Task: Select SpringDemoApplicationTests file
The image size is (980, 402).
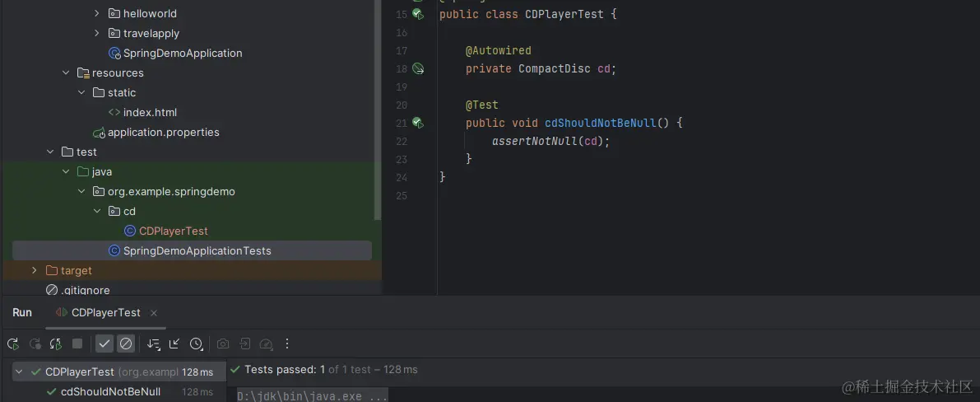Action: tap(192, 250)
